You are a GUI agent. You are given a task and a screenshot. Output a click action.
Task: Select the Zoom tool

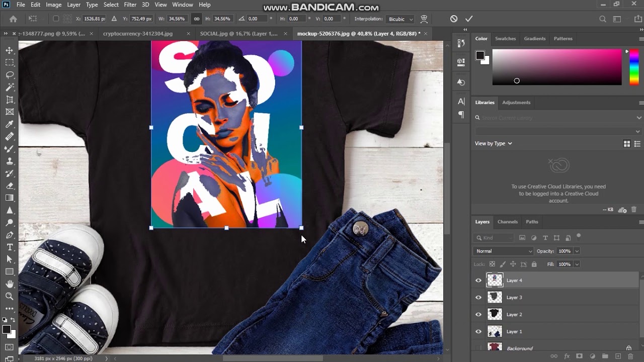point(10,297)
